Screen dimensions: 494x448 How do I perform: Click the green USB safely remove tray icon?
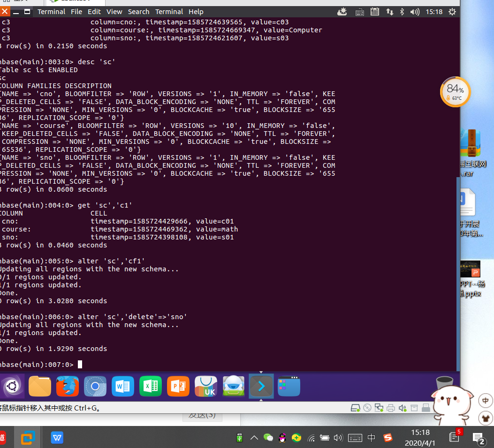(x=239, y=438)
